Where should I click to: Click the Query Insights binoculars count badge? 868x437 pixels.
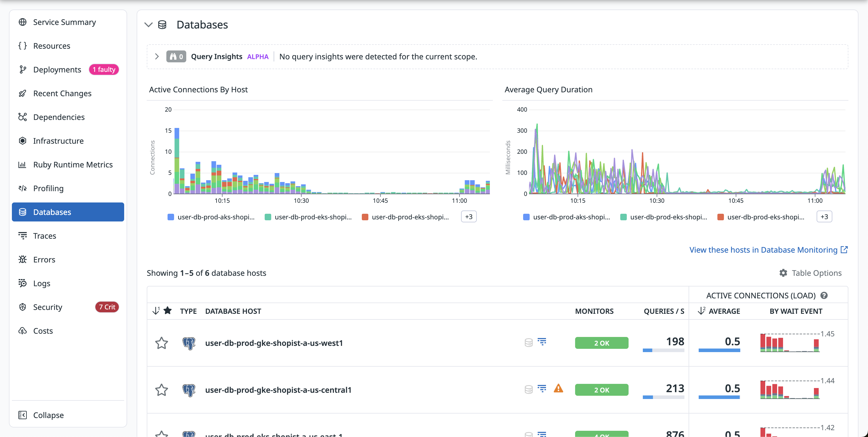[x=176, y=57]
